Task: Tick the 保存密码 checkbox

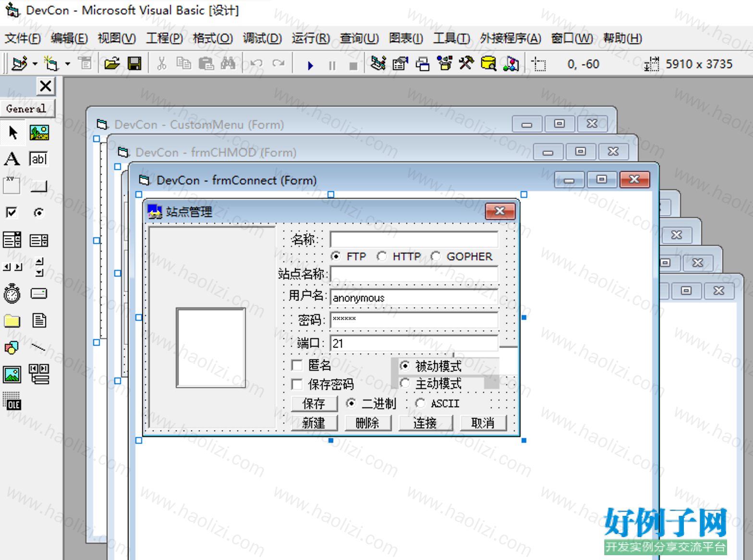Action: 297,384
